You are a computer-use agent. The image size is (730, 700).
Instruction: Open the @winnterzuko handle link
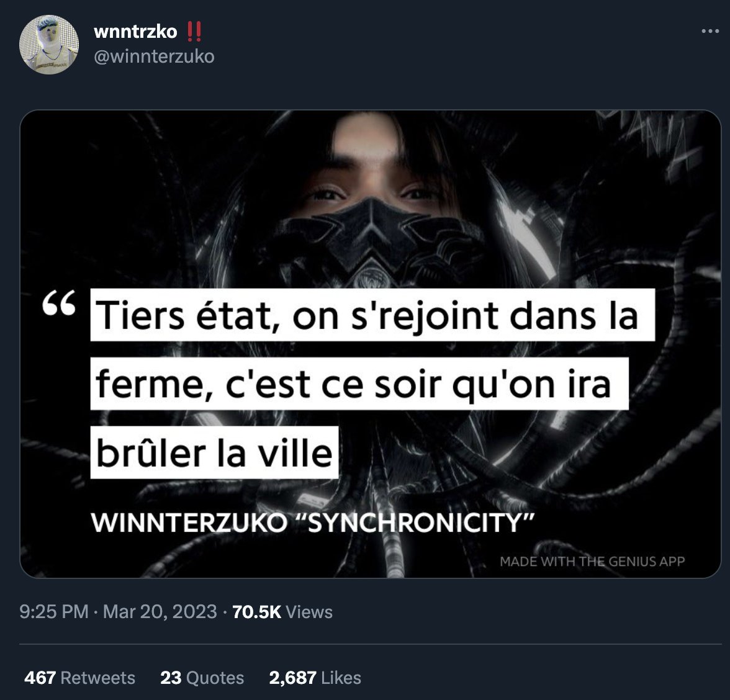click(x=154, y=57)
